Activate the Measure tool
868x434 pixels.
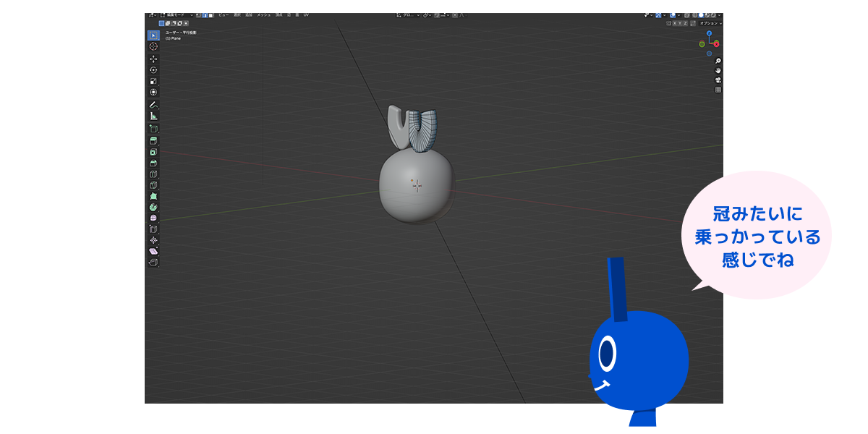tap(153, 116)
